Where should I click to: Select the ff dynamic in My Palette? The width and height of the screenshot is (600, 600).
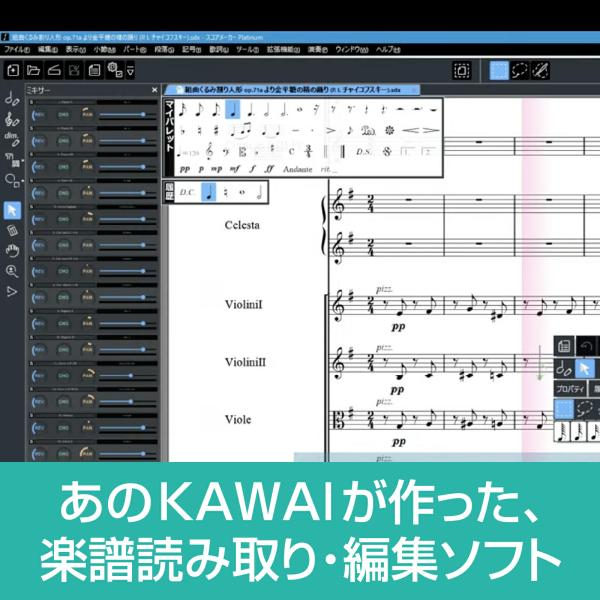269,169
